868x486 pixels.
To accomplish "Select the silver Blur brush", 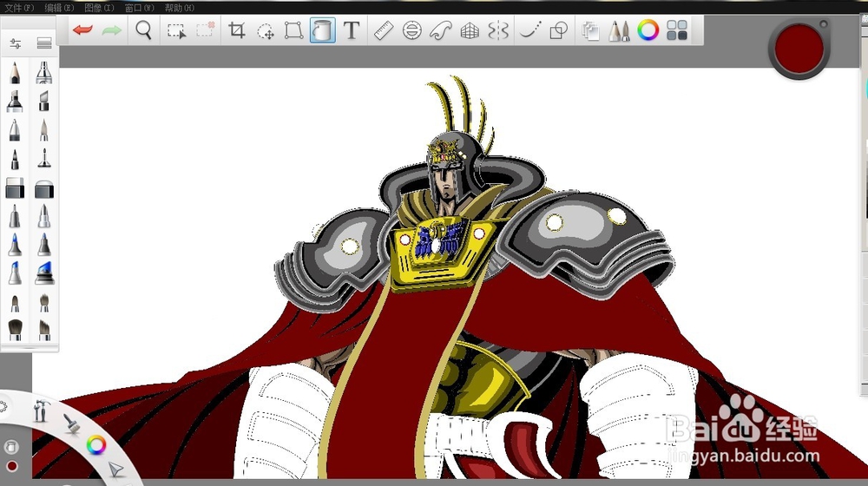I will pyautogui.click(x=43, y=216).
